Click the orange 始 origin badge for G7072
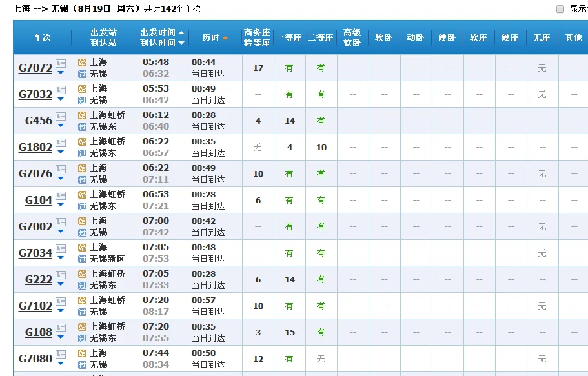Screen dimensions: 588x376 pos(82,63)
